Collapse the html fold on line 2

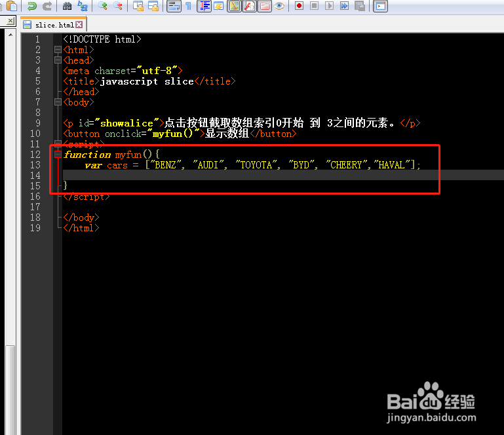(58, 50)
